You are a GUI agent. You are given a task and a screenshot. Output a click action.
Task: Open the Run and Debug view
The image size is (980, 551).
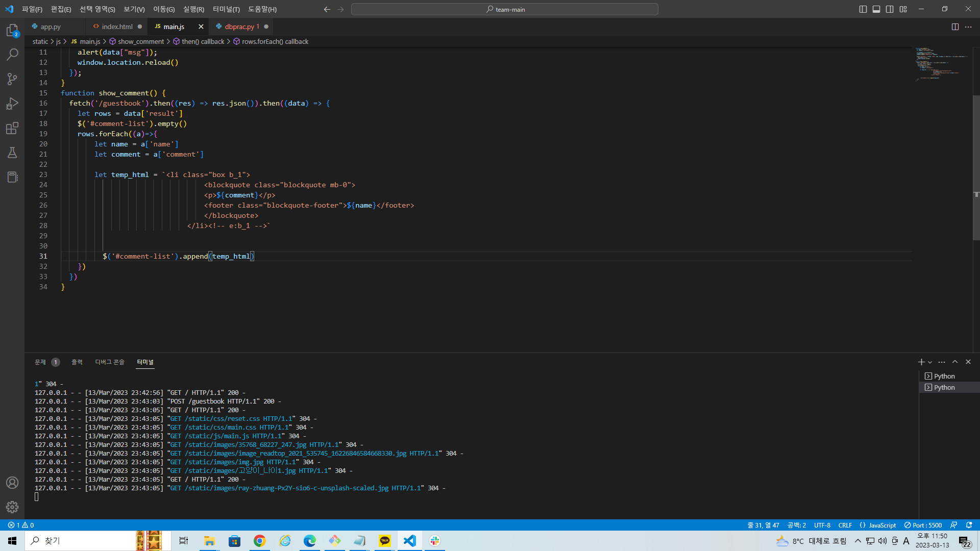tap(12, 104)
